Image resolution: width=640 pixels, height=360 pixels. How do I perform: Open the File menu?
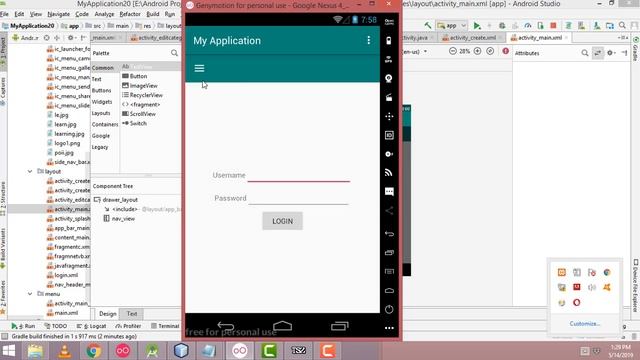point(4,14)
